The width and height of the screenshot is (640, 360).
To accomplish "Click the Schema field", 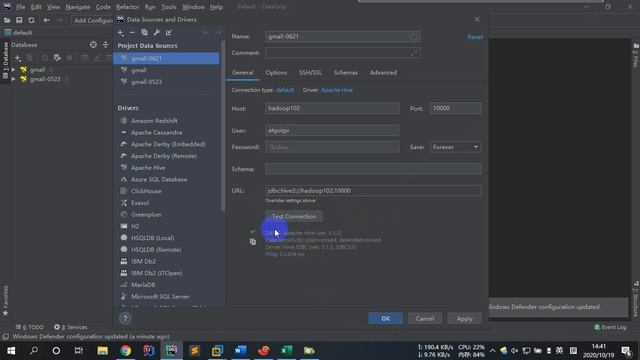I will click(x=373, y=169).
